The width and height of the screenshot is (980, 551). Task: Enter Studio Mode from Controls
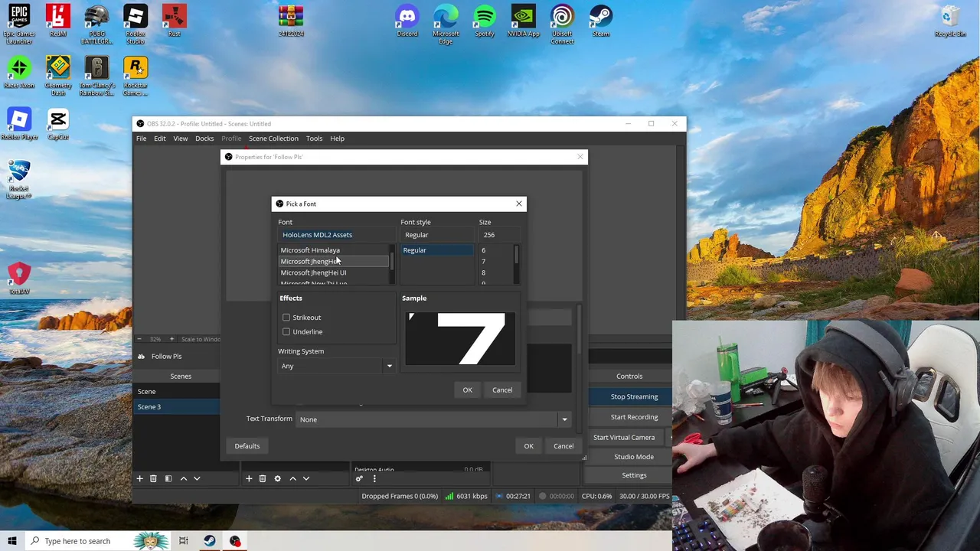coord(634,457)
